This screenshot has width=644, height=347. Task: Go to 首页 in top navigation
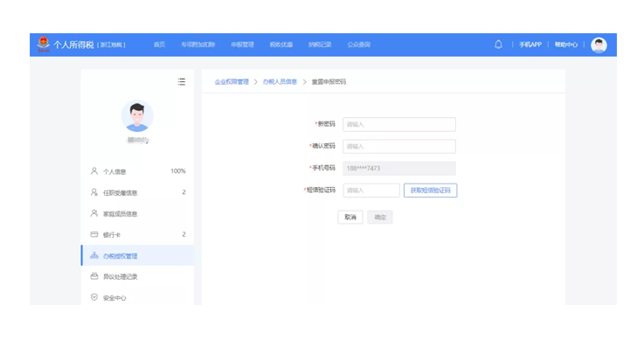click(x=159, y=45)
